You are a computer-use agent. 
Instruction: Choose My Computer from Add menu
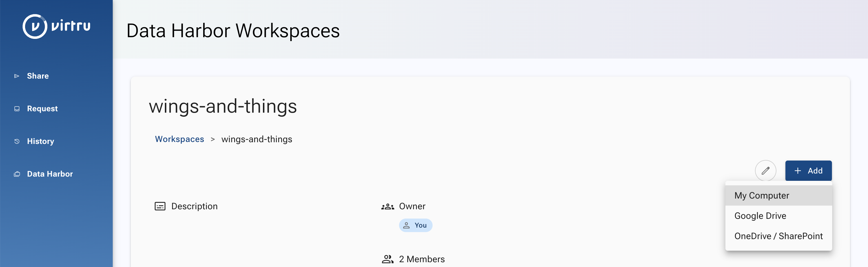point(779,195)
